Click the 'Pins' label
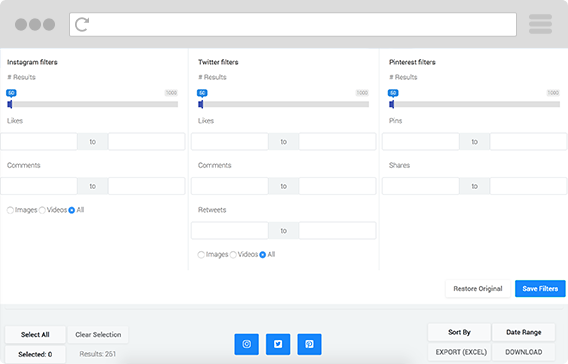This screenshot has width=568, height=364. pos(395,121)
